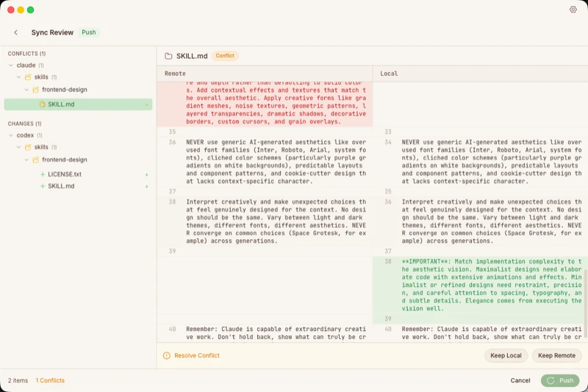Click the plus icon beside codex SKILL.md
588x392 pixels.
tap(43, 186)
